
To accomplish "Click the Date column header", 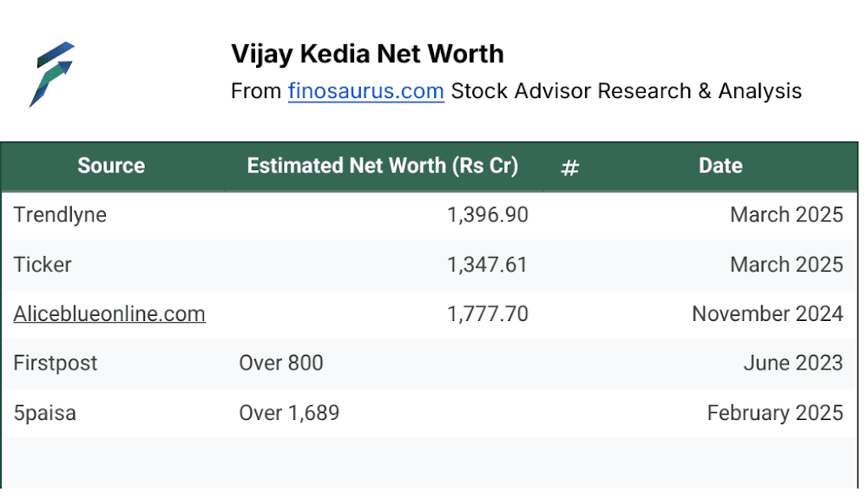I will click(x=720, y=166).
